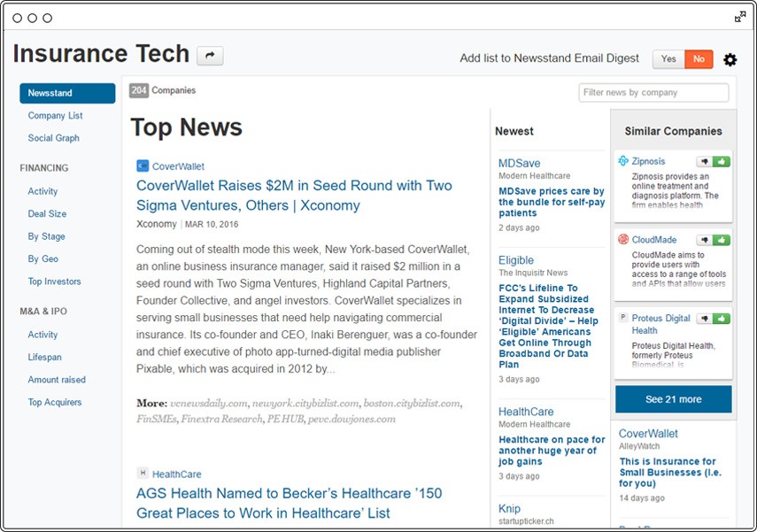Image resolution: width=757 pixels, height=532 pixels.
Task: Click the 204 Companies count badge
Action: point(138,90)
